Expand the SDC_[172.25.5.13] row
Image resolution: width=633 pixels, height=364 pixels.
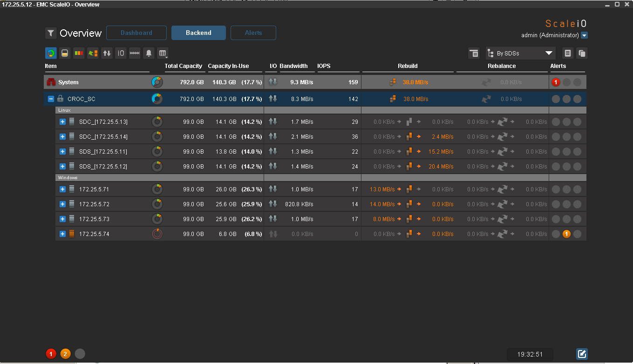point(62,122)
